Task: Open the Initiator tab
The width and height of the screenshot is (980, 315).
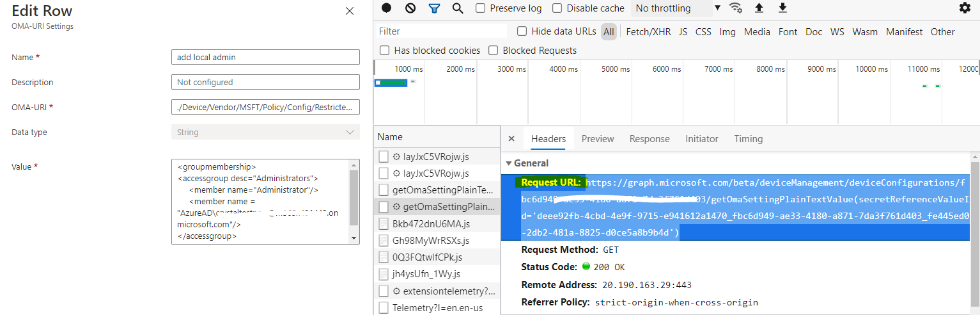Action: (702, 139)
